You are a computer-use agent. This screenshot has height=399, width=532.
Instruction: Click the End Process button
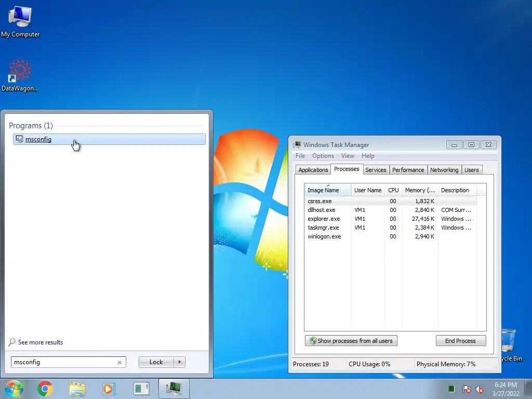(x=461, y=341)
